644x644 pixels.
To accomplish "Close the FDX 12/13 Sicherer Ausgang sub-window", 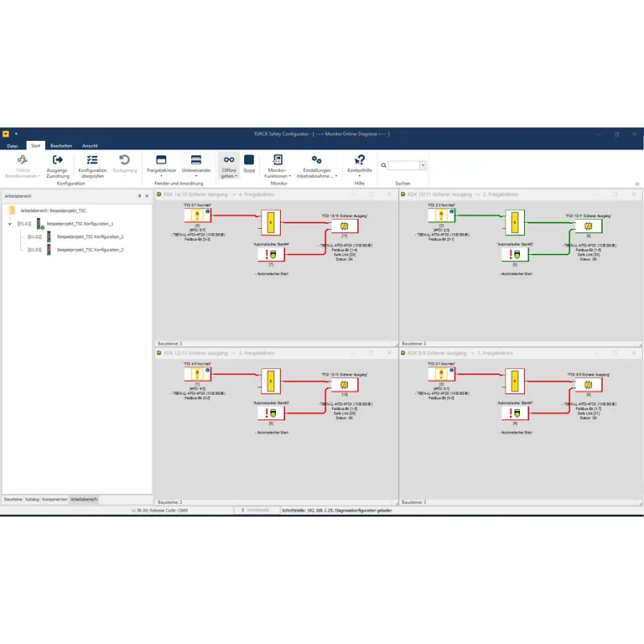I will click(x=389, y=353).
